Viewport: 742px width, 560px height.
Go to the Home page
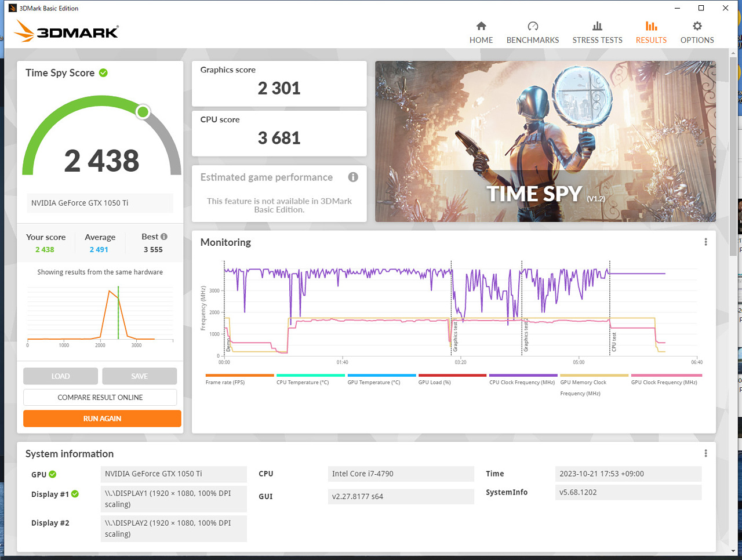coord(481,32)
